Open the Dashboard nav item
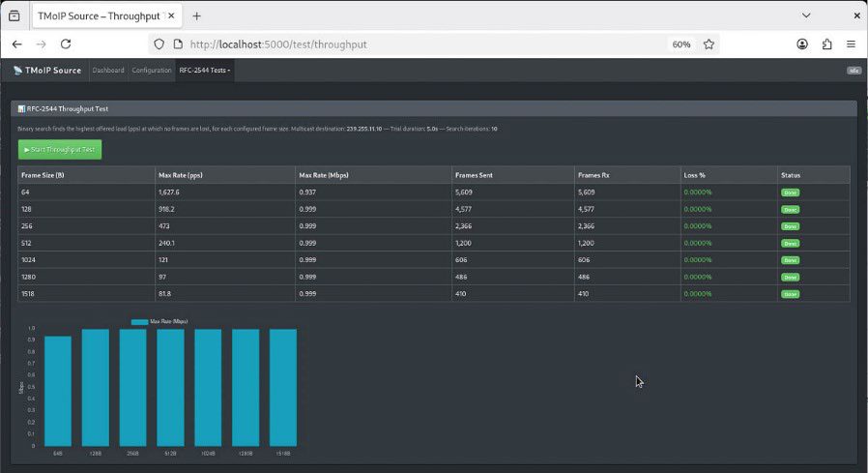Screen dimensions: 868x473 click(x=108, y=71)
